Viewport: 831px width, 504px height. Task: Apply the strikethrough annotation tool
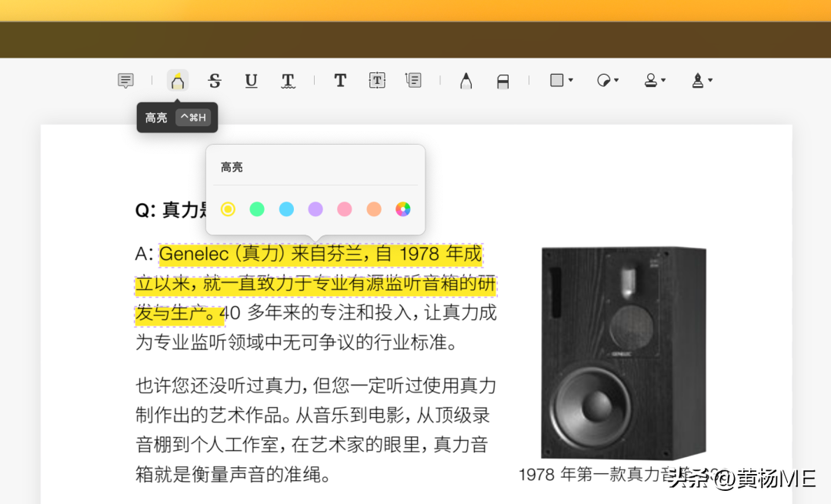pos(214,81)
